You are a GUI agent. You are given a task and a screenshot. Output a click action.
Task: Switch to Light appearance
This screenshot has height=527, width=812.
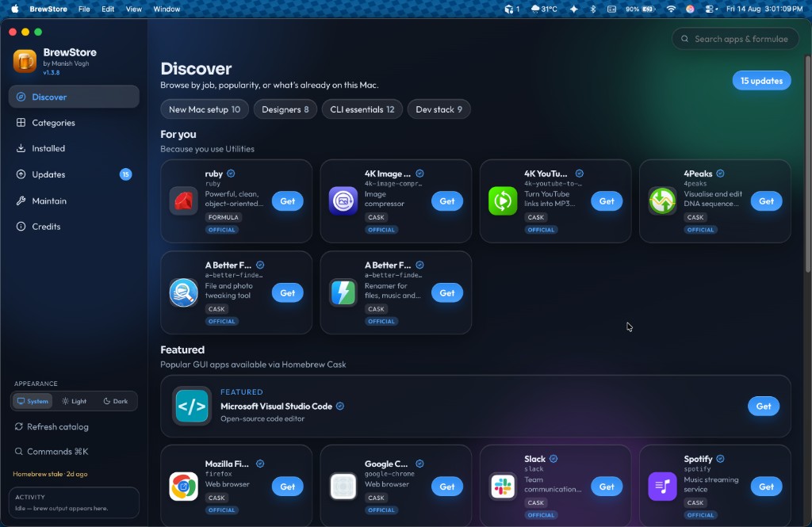coord(74,401)
